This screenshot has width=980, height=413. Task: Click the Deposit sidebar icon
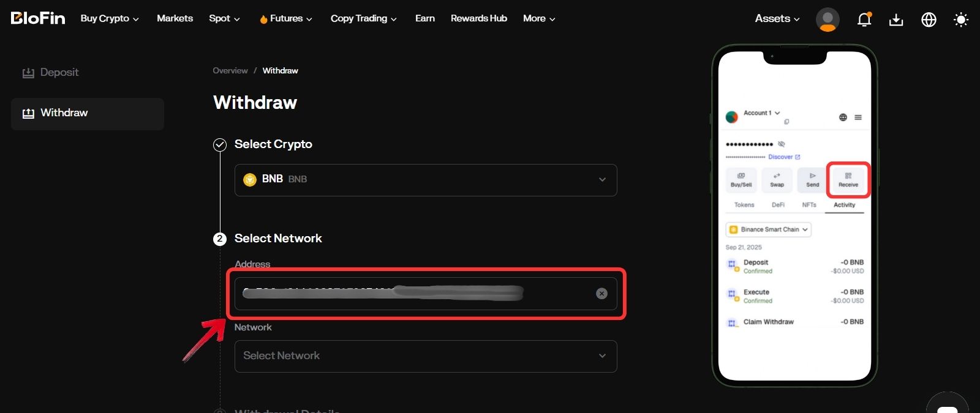[28, 73]
